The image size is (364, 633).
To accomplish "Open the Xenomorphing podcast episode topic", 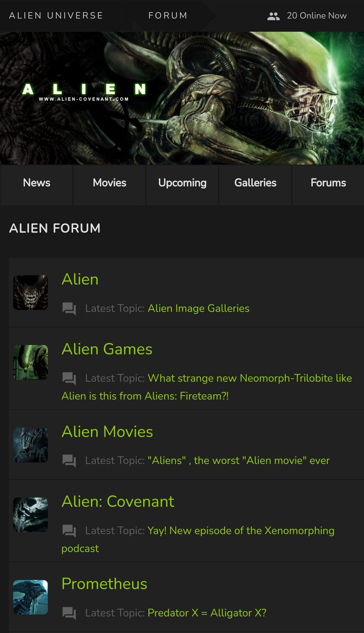I will click(x=198, y=540).
